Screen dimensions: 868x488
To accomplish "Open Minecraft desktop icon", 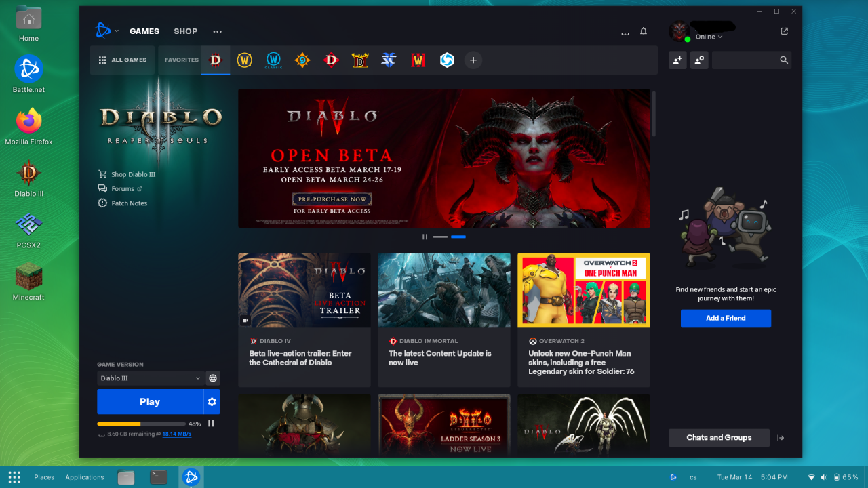I will [x=28, y=283].
